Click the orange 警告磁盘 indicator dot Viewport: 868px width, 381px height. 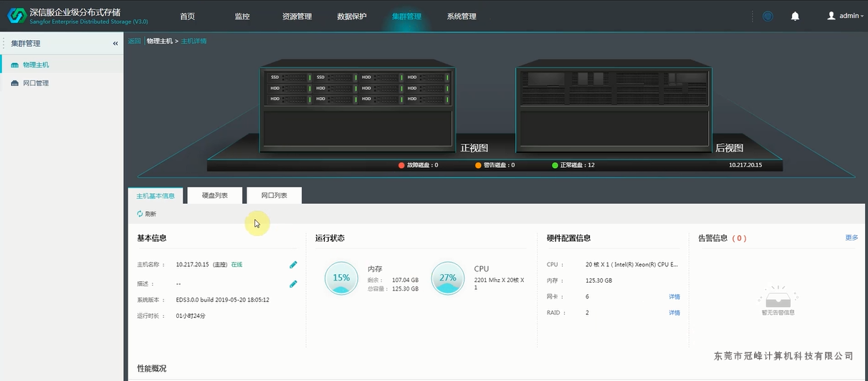(478, 165)
